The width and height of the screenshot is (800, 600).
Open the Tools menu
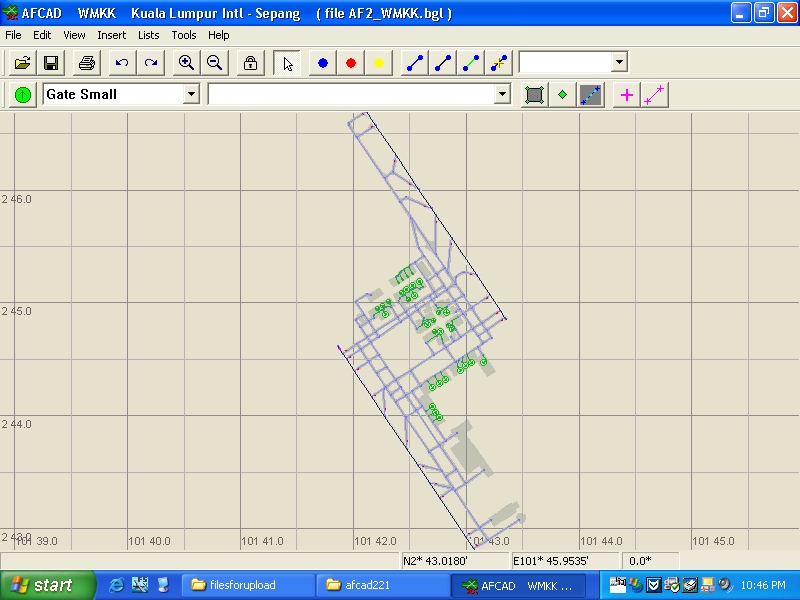coord(184,35)
